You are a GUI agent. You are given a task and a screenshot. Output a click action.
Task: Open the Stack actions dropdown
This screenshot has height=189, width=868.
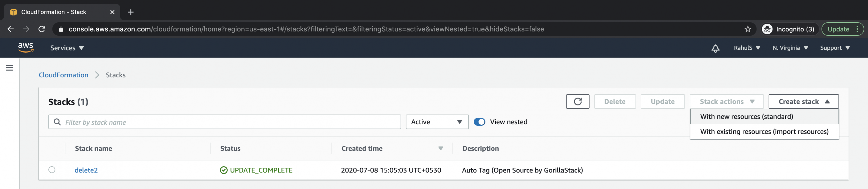point(726,102)
